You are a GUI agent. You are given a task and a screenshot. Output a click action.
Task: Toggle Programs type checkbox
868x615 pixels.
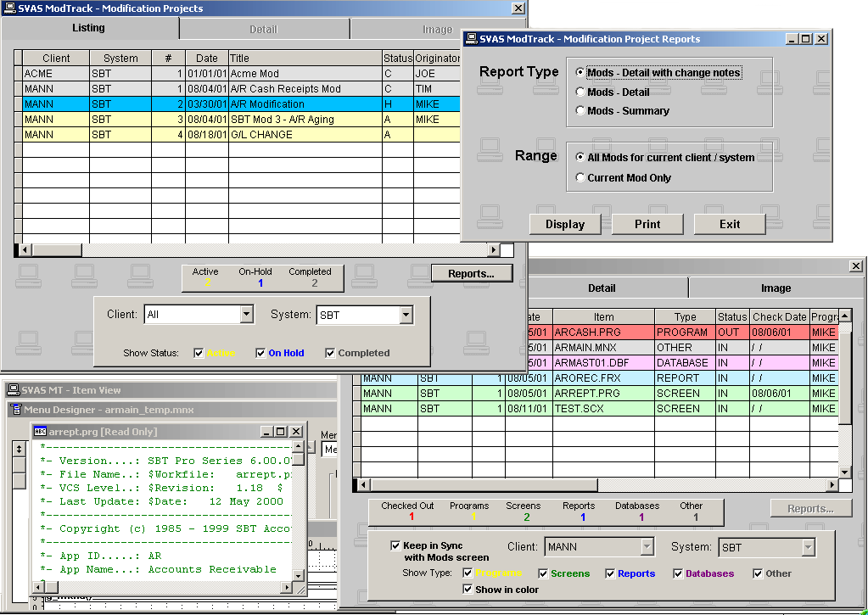coord(468,573)
